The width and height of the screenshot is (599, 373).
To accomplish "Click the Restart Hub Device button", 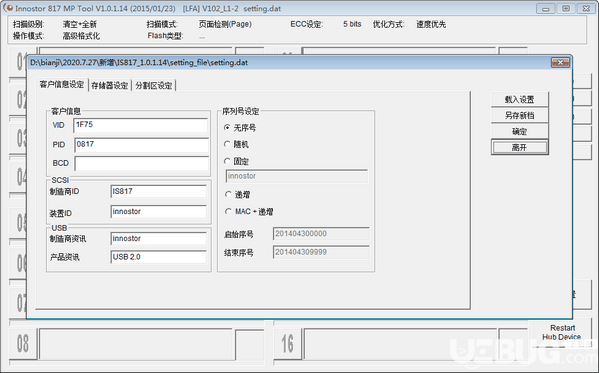I will pyautogui.click(x=562, y=332).
